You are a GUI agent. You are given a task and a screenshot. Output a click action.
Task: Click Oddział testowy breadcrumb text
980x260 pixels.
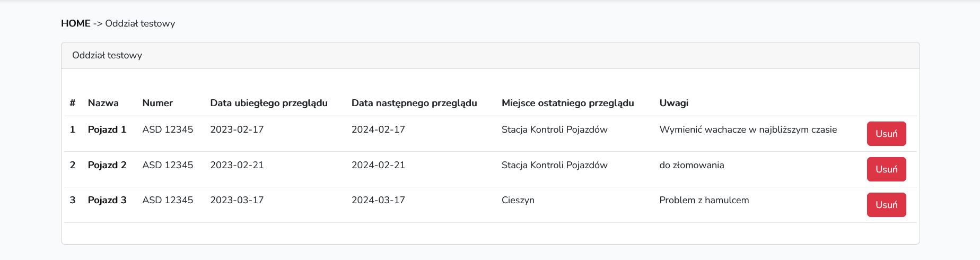[140, 23]
